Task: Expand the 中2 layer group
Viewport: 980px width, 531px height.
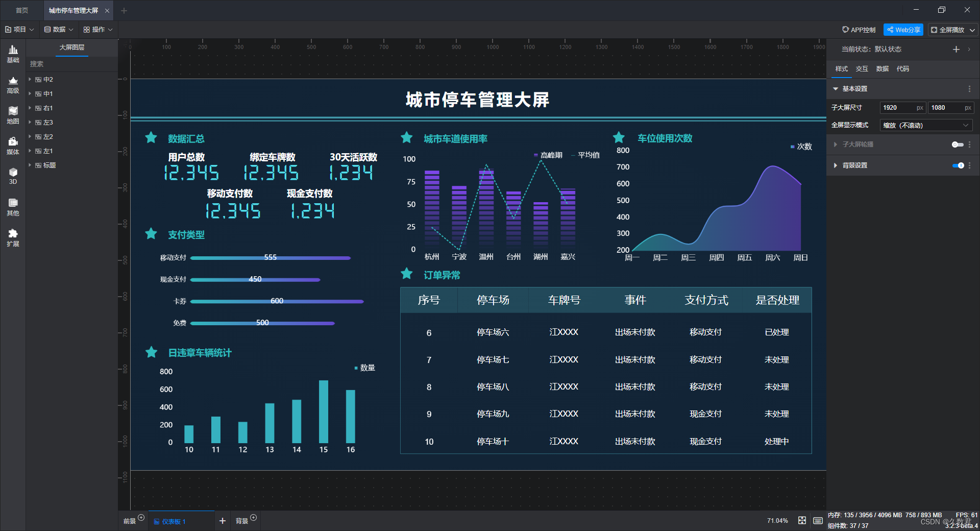Action: [30, 79]
